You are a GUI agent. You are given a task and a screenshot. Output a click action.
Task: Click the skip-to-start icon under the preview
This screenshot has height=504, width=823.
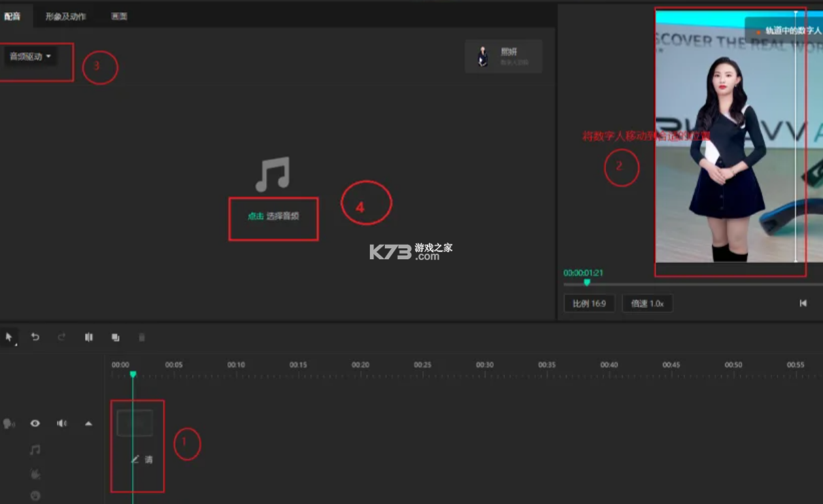click(x=803, y=303)
